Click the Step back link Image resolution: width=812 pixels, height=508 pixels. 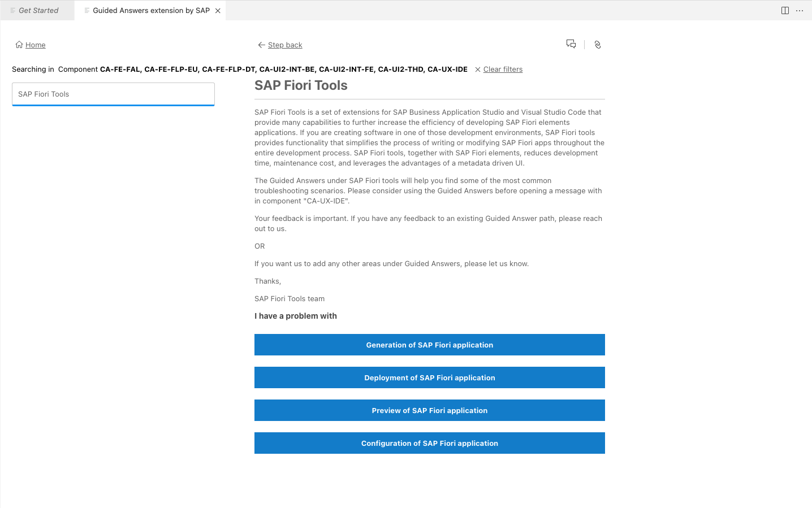click(284, 45)
